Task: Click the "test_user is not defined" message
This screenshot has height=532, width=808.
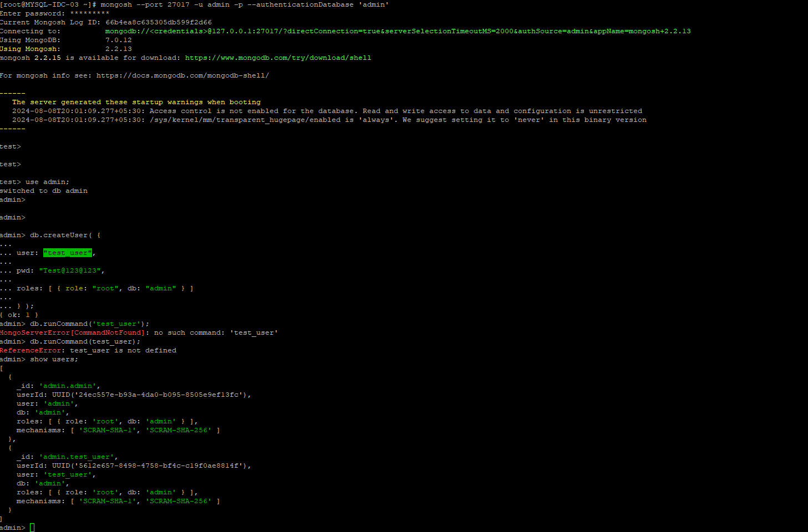Action: point(123,350)
